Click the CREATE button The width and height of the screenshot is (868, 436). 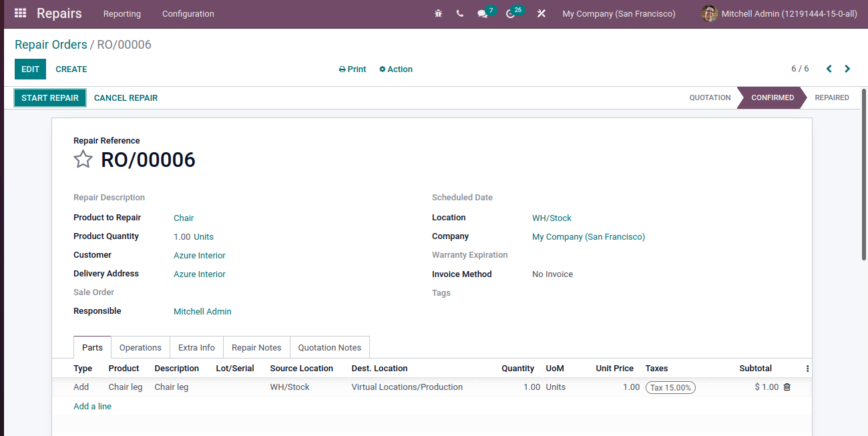[71, 69]
